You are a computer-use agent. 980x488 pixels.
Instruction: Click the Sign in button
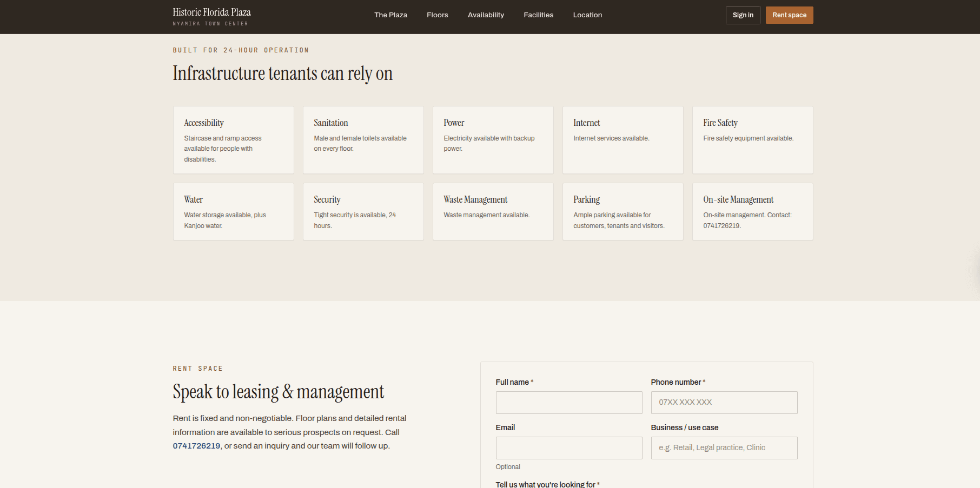point(743,15)
